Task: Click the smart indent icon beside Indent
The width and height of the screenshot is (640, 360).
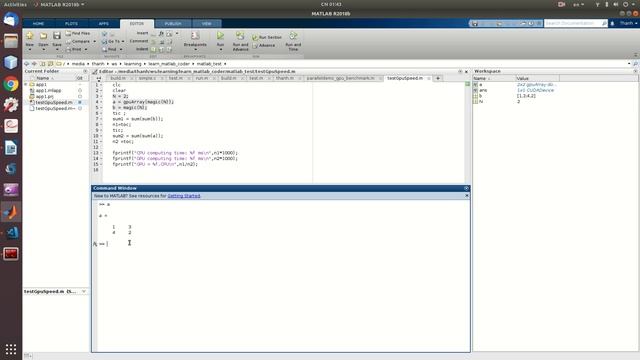Action: coord(153,49)
